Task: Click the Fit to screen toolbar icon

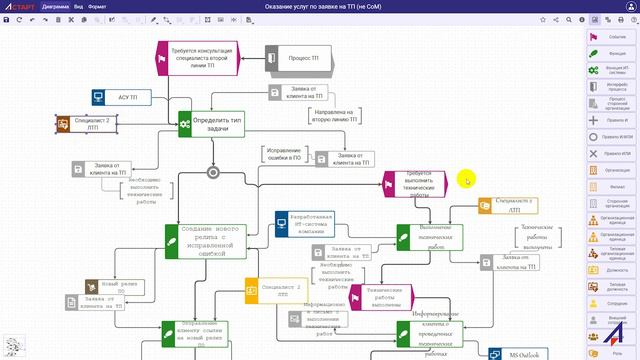Action: click(x=208, y=20)
